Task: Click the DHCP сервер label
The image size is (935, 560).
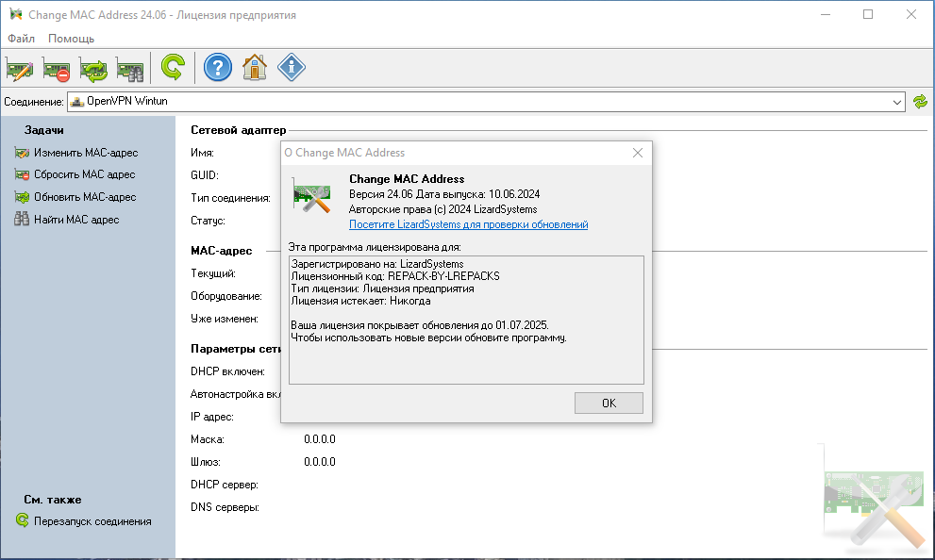Action: click(x=225, y=485)
